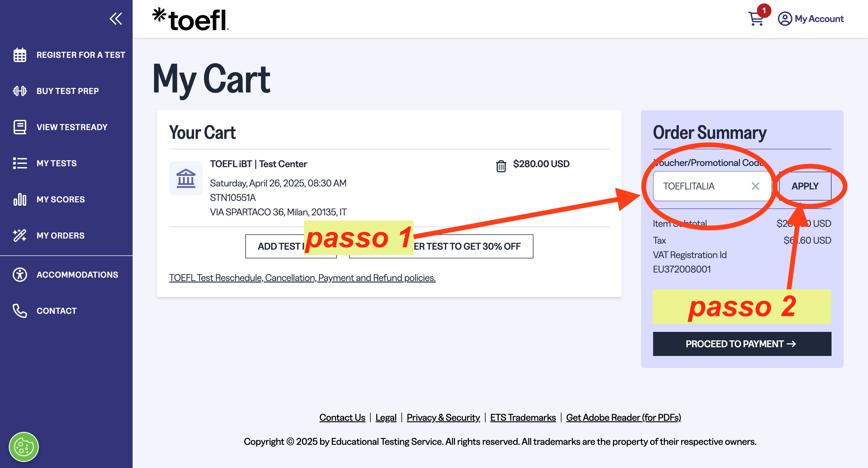Open My Account menu
This screenshot has height=468, width=868.
pyautogui.click(x=810, y=18)
